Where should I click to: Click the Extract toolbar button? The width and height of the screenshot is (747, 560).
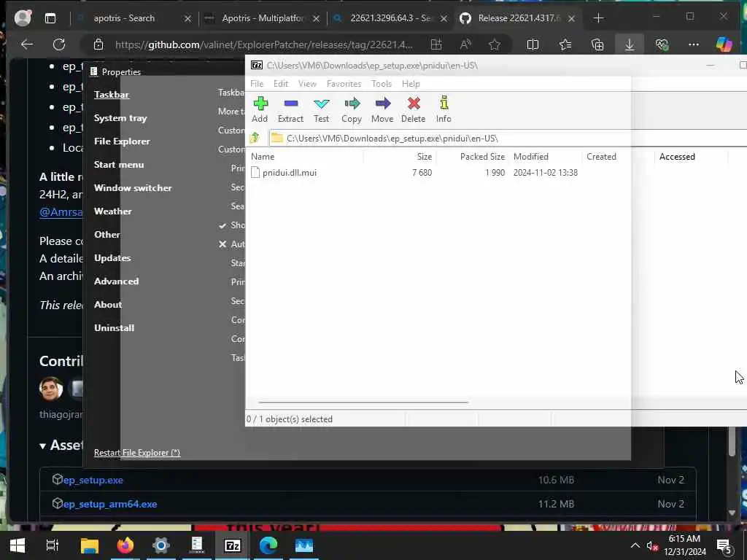pos(290,109)
